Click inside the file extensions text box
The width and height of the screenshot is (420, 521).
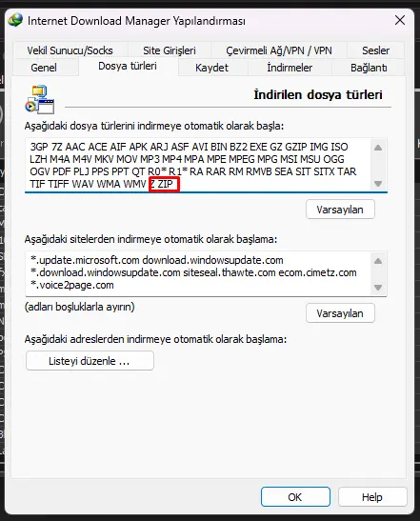tap(198, 165)
